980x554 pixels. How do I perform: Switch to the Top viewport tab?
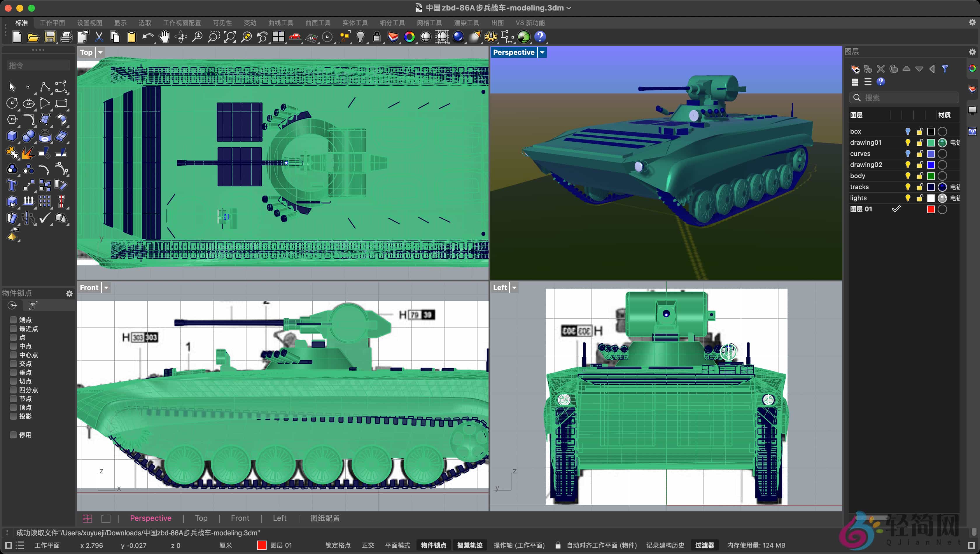click(x=201, y=518)
